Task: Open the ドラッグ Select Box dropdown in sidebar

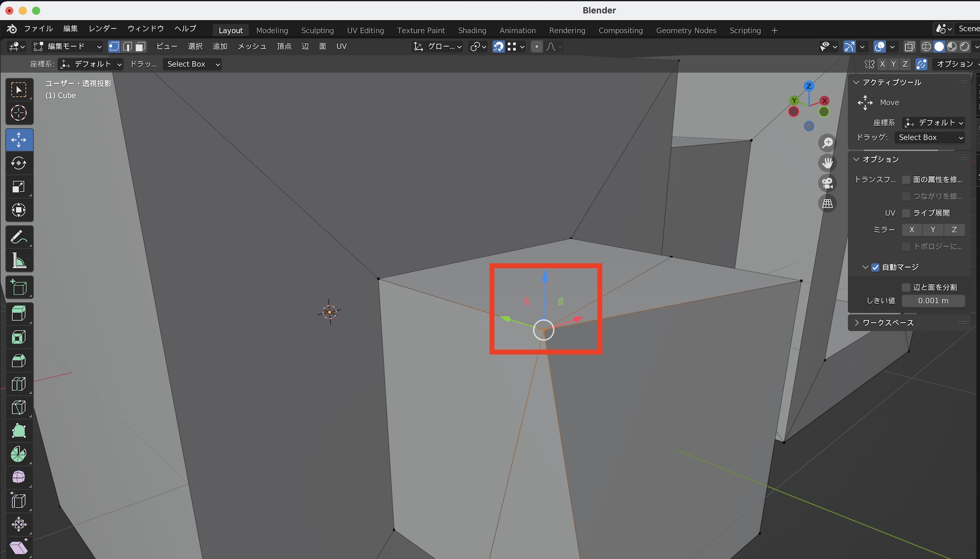Action: click(930, 137)
